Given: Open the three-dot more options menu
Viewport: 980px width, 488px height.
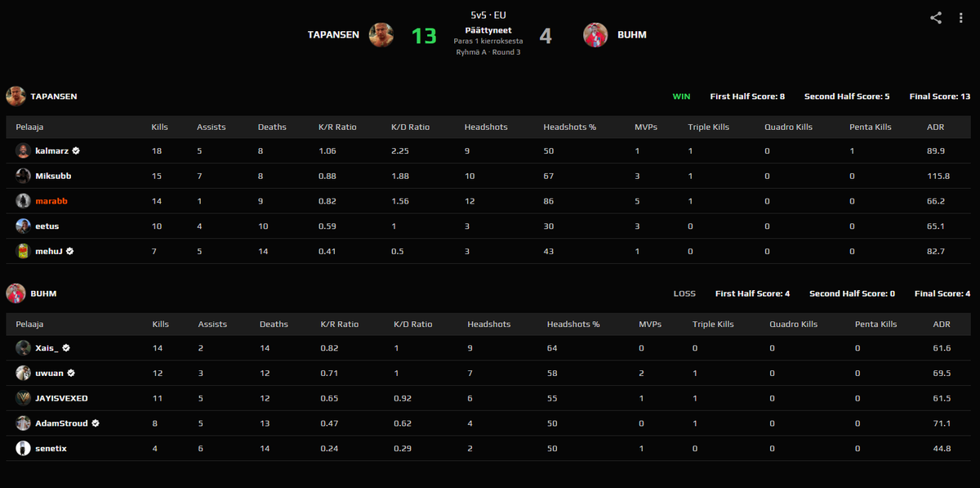Looking at the screenshot, I should [961, 18].
